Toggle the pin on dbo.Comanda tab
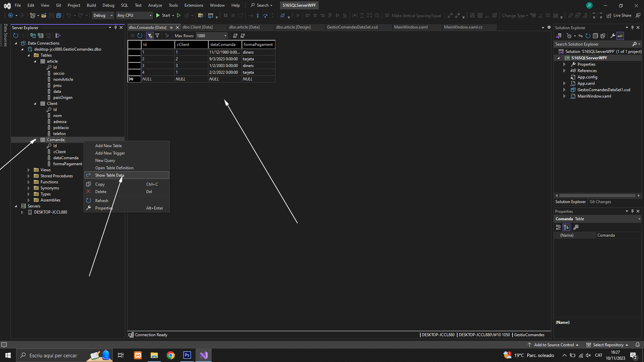Viewport: 644px width, 362px height. click(x=171, y=27)
